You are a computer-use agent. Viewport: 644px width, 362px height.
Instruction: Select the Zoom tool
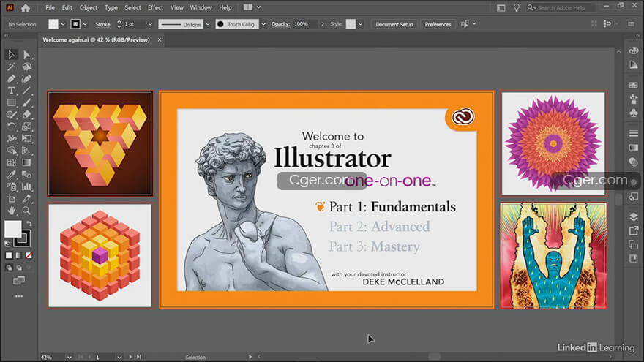tap(26, 211)
